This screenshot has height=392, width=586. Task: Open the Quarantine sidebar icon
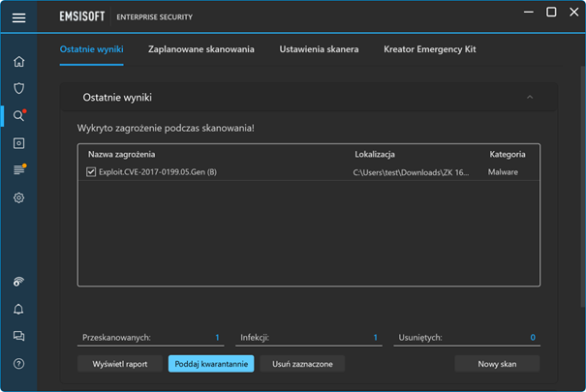[x=18, y=143]
